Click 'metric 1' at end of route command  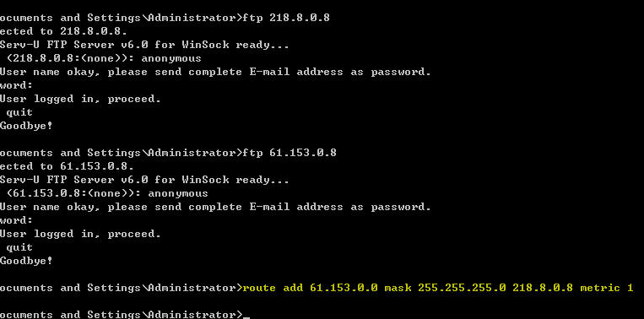click(607, 288)
